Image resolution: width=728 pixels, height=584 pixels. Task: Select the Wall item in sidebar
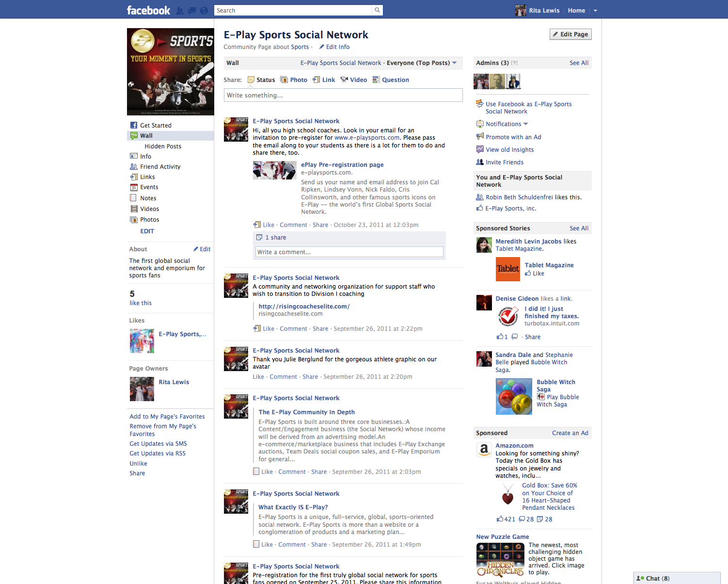(x=170, y=136)
